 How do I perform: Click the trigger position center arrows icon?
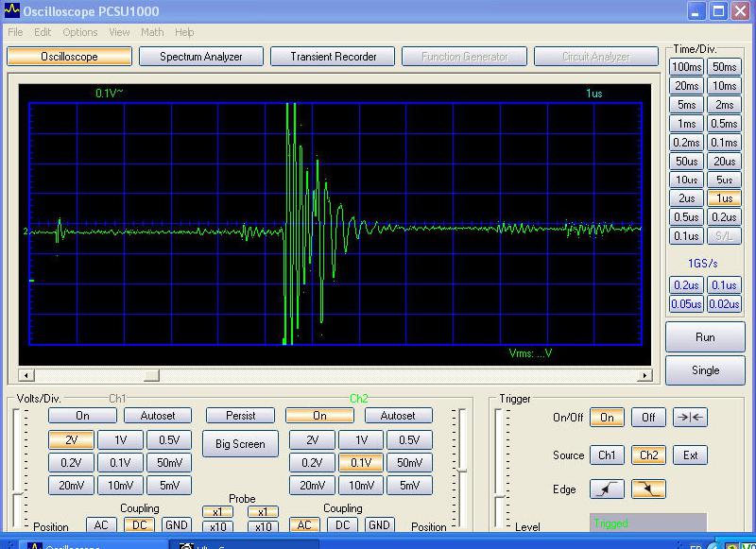tap(690, 418)
